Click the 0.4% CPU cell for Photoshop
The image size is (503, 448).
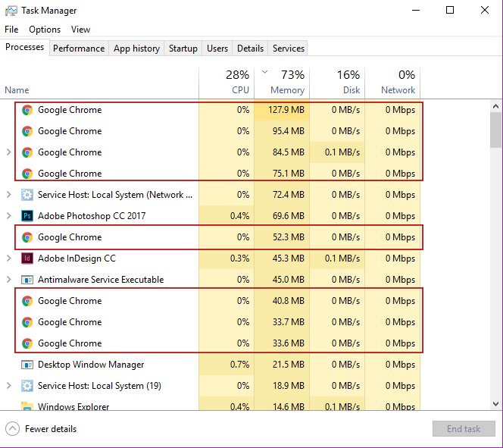coord(227,216)
